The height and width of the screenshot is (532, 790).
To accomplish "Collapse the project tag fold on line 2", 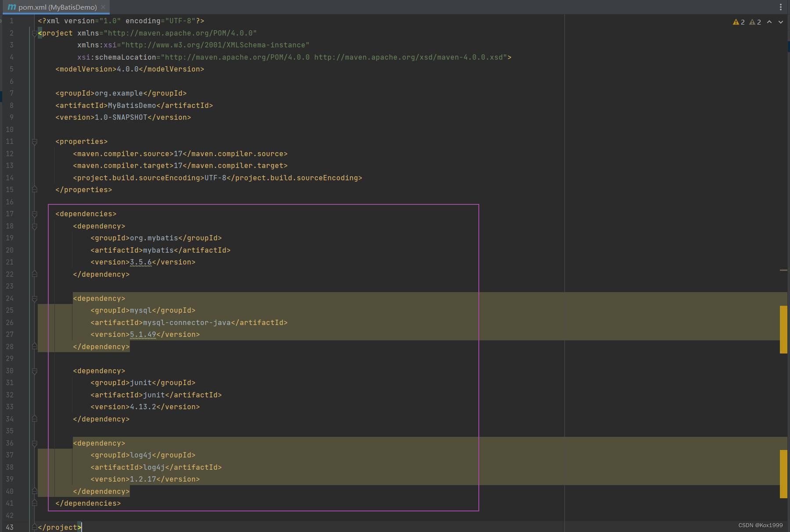I will [x=34, y=33].
